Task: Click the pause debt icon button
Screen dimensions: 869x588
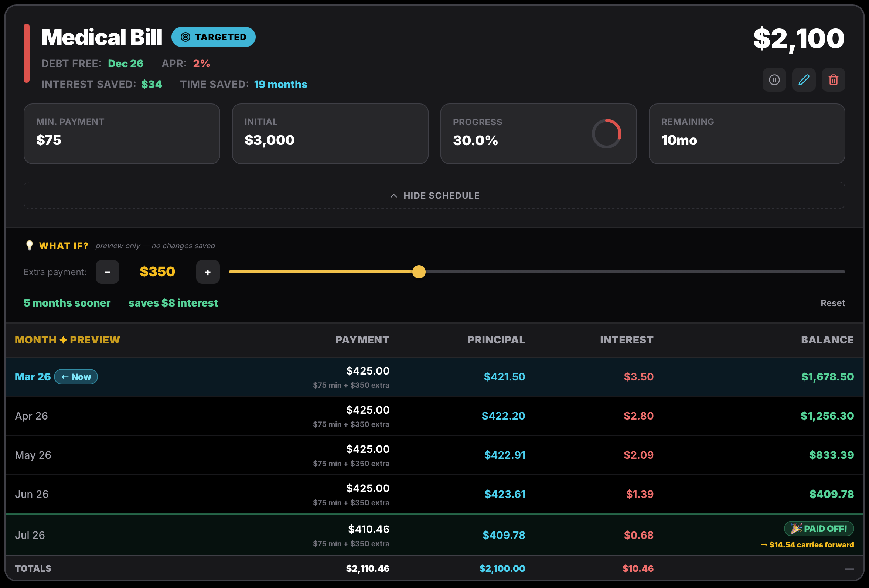Action: pyautogui.click(x=774, y=80)
